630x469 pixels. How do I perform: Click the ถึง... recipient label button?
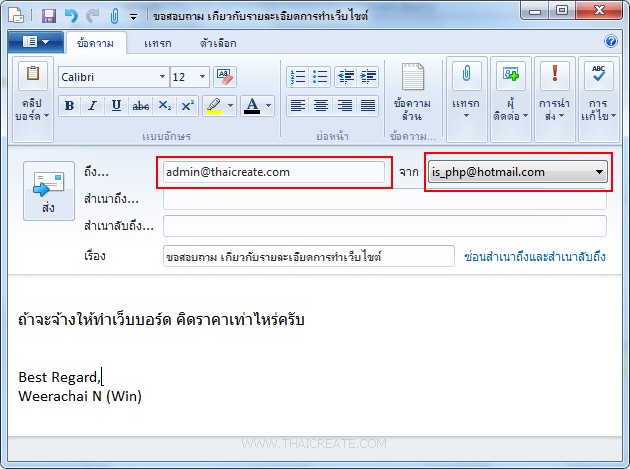click(x=96, y=172)
